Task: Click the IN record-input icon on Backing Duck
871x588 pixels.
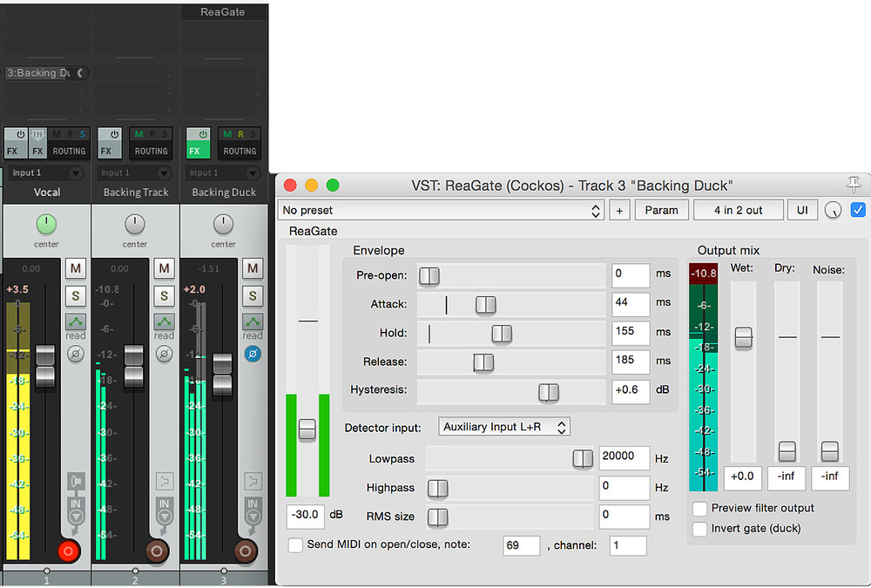Action: click(253, 511)
